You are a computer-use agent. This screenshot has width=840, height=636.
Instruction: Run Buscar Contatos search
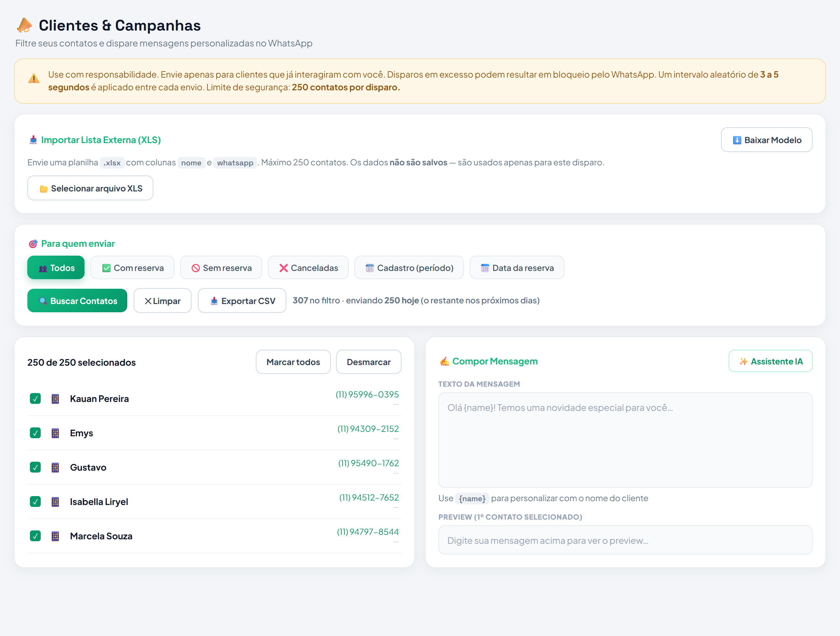pos(77,301)
